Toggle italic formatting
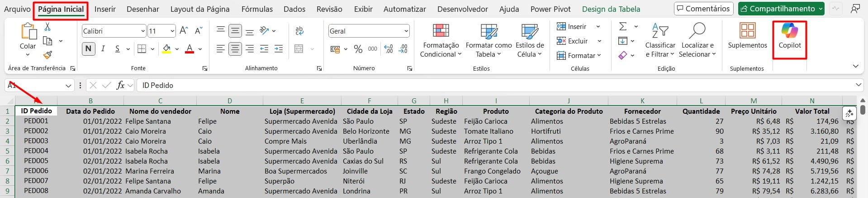Viewport: 868px width, 198px height. click(x=103, y=49)
